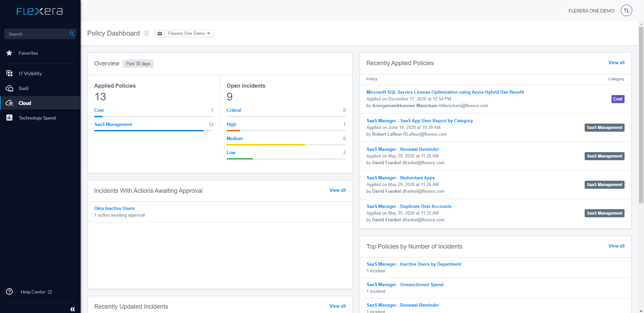Click the briefcase icon in project selector
This screenshot has width=644, height=313.
click(x=160, y=34)
